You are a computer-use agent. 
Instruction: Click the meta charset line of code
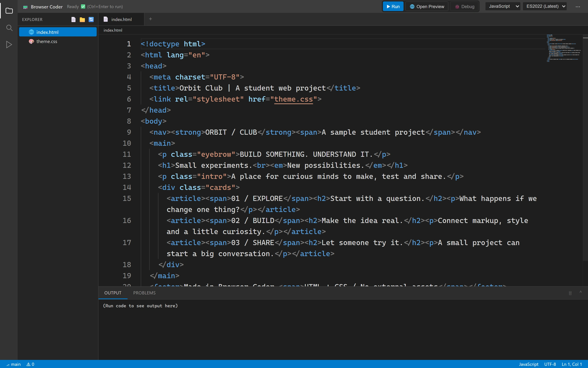pyautogui.click(x=197, y=77)
